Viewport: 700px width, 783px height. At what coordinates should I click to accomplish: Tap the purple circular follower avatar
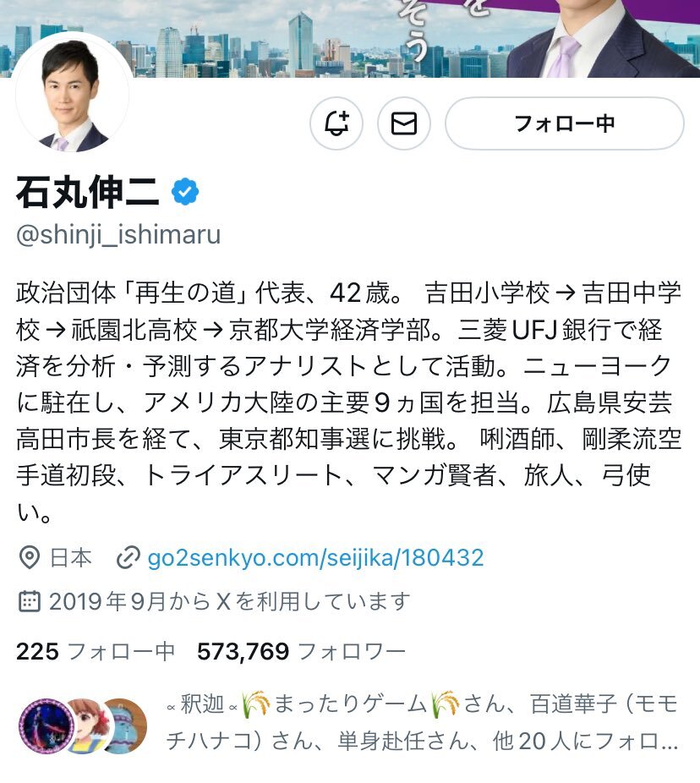46,726
